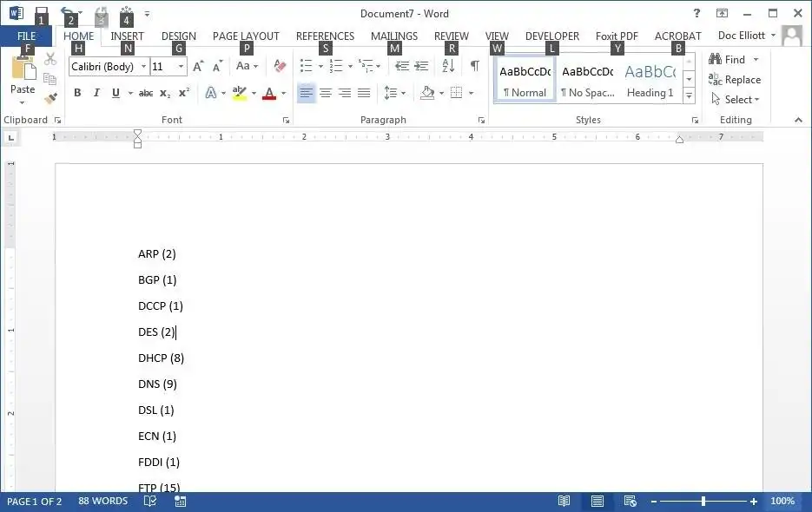Switch to the REVIEW tab
The height and width of the screenshot is (512, 812).
pyautogui.click(x=452, y=36)
